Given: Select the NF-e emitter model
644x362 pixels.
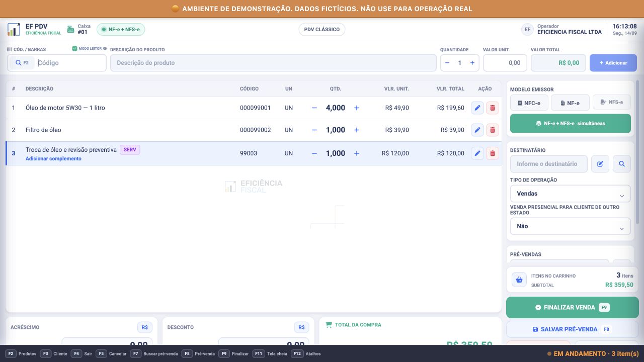Looking at the screenshot, I should point(570,103).
